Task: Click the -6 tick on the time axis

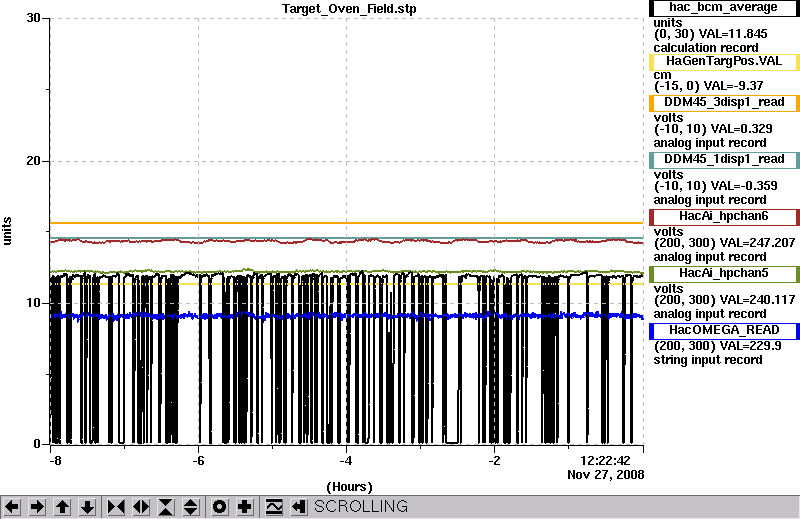Action: (x=198, y=461)
